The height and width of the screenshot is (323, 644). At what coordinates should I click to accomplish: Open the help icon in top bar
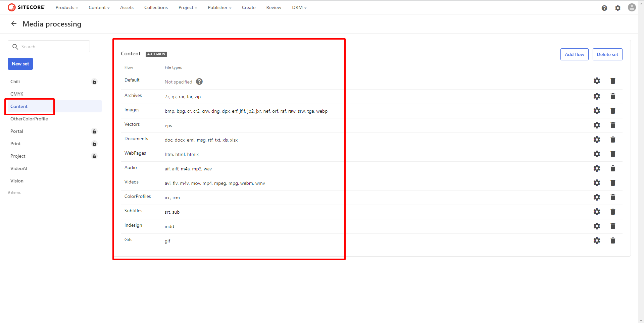point(604,8)
